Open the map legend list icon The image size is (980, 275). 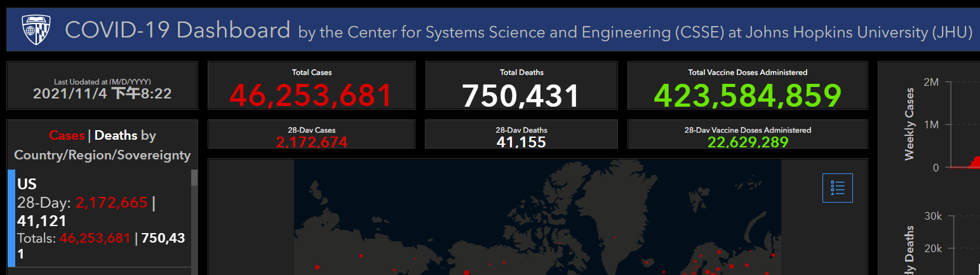[x=837, y=187]
